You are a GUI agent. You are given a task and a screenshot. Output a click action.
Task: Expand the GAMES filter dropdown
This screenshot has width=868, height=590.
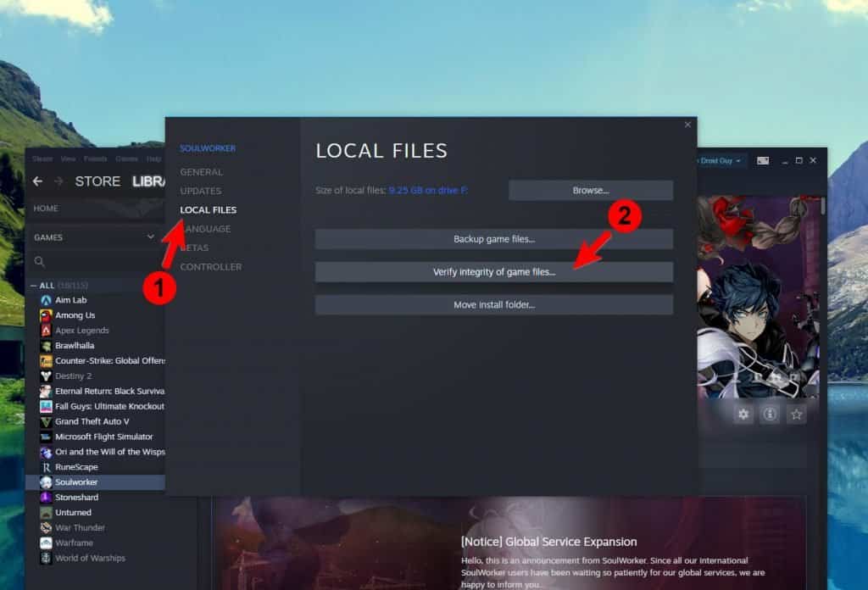click(x=151, y=237)
